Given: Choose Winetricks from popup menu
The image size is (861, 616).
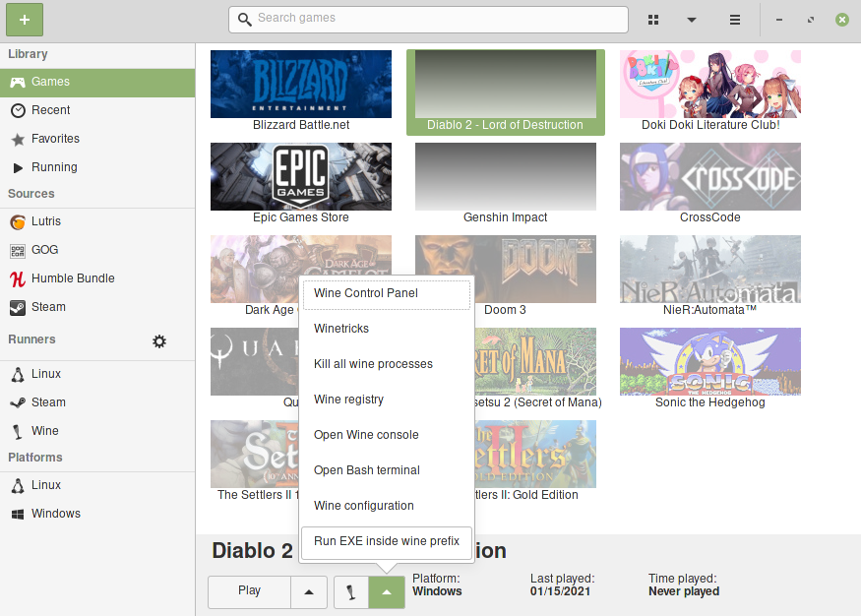Looking at the screenshot, I should tap(387, 330).
